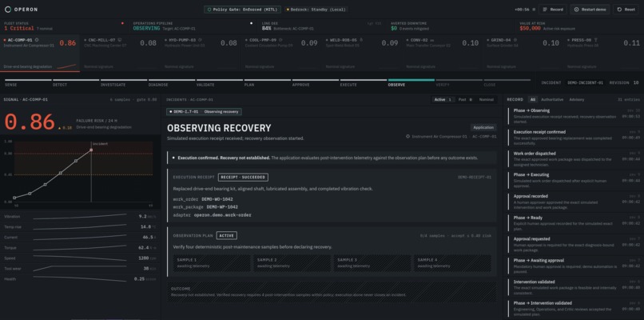Image resolution: width=644 pixels, height=320 pixels.
Task: Click the pause icon beside the timer
Action: click(534, 10)
